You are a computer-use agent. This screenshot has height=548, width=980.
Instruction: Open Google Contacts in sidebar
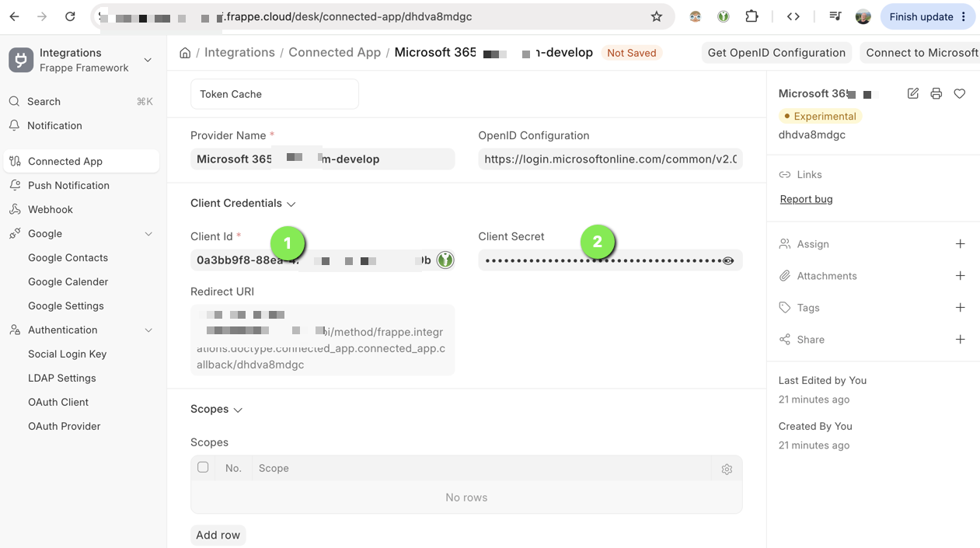pos(68,258)
